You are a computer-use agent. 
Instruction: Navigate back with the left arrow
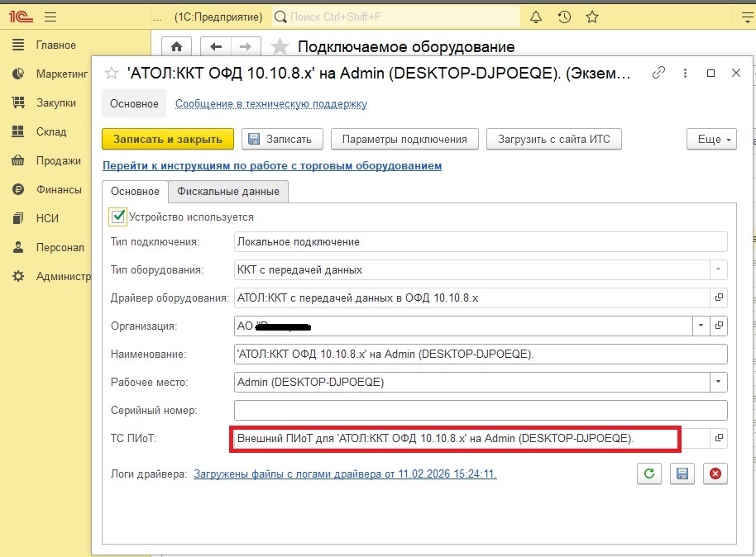pyautogui.click(x=216, y=47)
